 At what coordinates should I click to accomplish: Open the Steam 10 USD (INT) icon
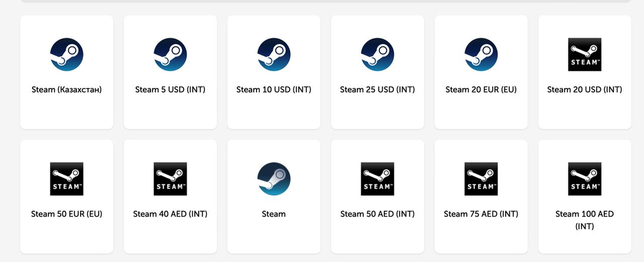click(x=274, y=55)
